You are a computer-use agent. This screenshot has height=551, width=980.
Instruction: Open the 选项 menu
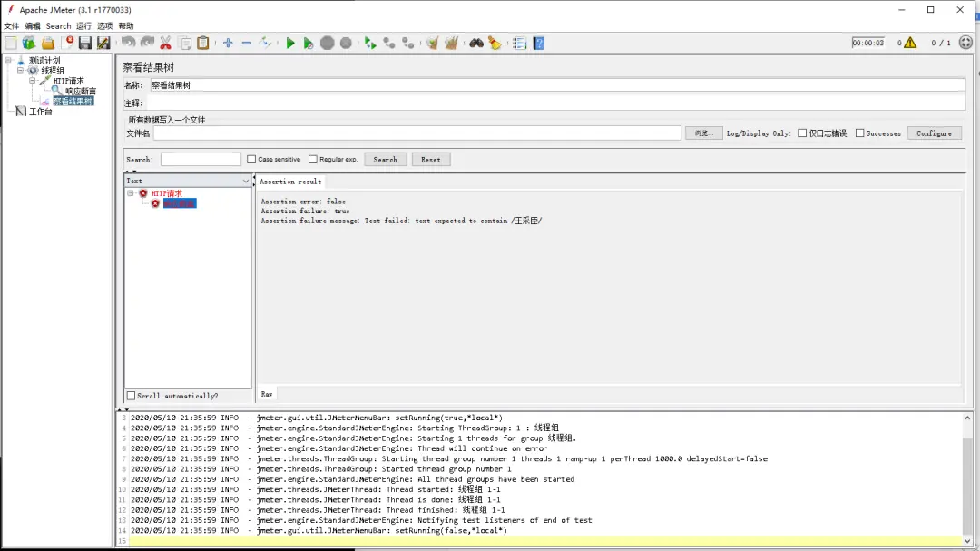tap(105, 26)
